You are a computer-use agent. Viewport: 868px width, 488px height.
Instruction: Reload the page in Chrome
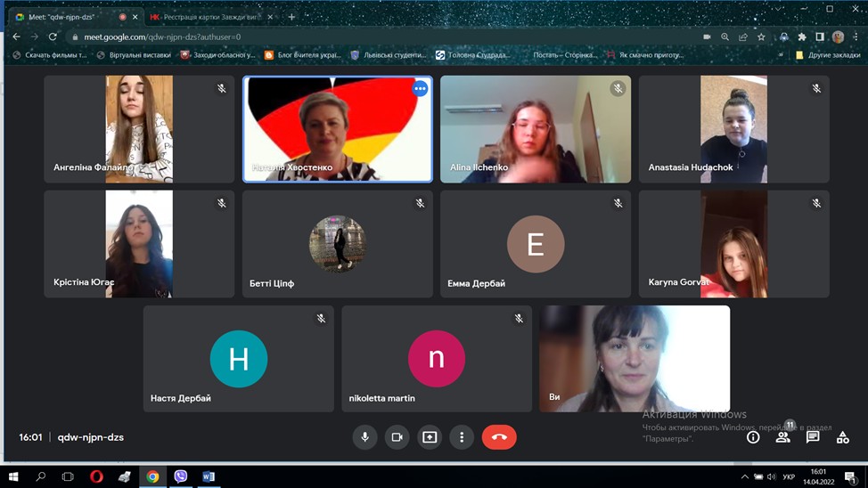pyautogui.click(x=53, y=37)
